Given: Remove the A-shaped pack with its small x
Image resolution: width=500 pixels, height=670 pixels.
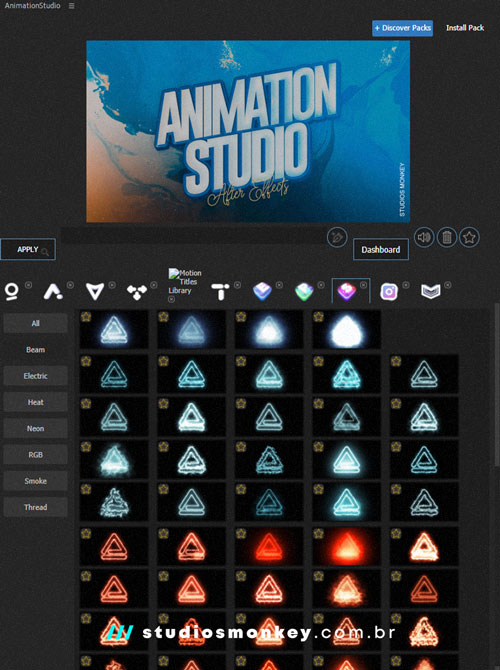Looking at the screenshot, I should [x=70, y=285].
